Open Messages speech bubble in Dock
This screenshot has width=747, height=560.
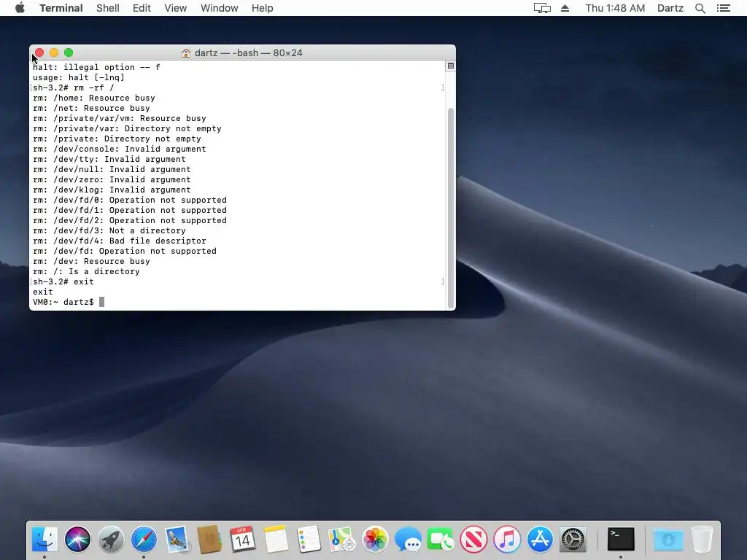tap(408, 540)
